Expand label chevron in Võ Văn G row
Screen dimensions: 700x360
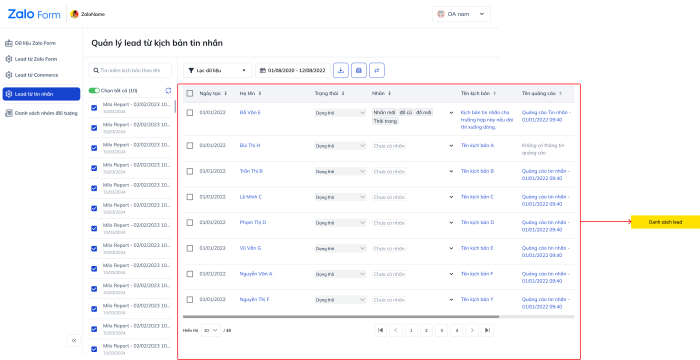click(x=451, y=248)
